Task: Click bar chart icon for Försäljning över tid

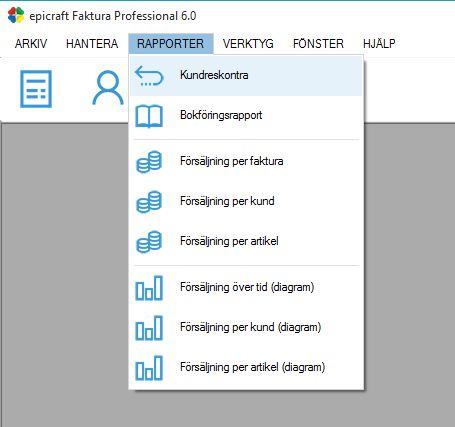Action: (149, 288)
